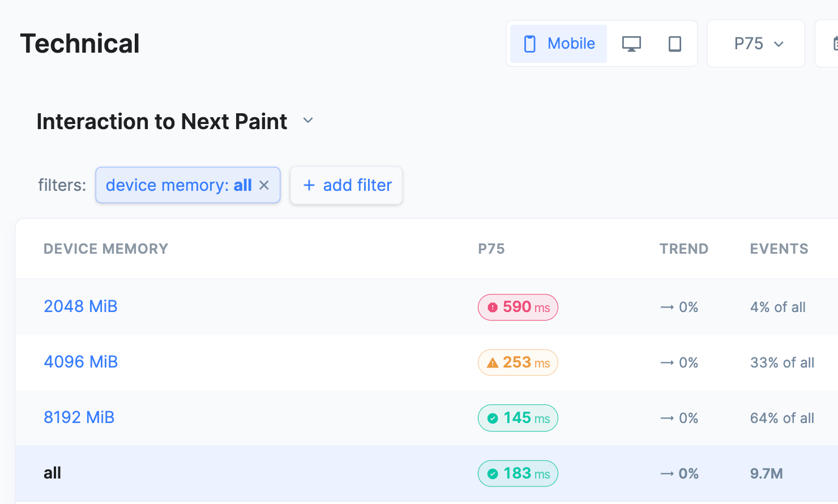
Task: Click the calendar icon at top right edge
Action: [834, 44]
